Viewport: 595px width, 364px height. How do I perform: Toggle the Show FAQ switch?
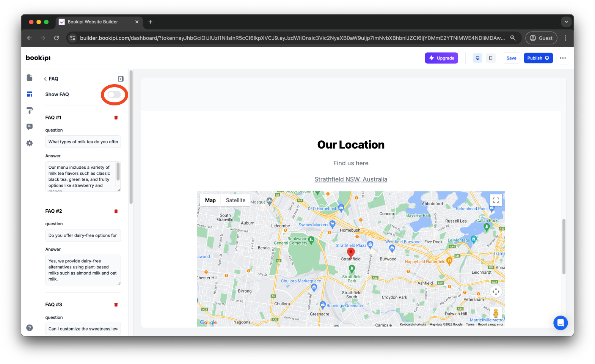(x=114, y=94)
